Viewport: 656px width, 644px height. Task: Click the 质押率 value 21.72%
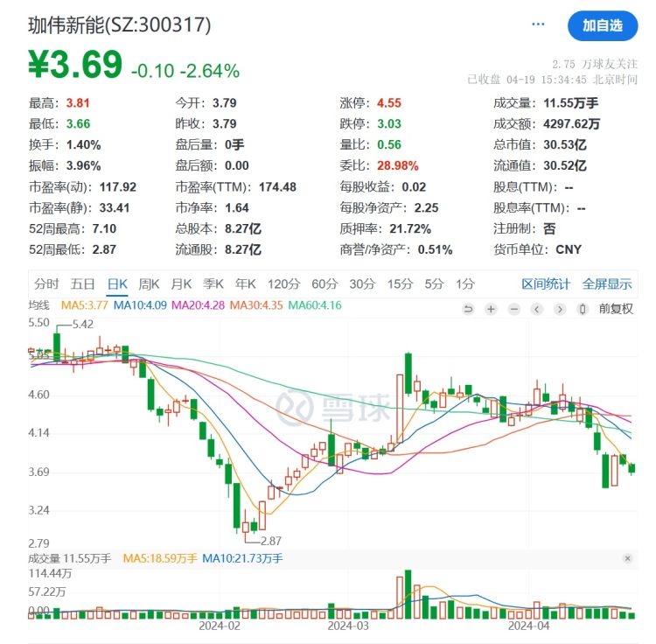point(410,229)
